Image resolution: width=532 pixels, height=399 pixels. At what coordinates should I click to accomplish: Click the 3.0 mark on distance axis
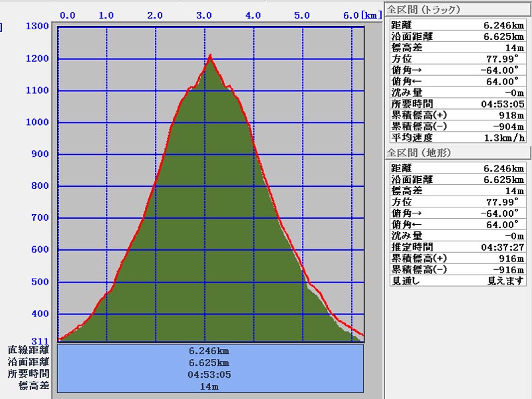tap(204, 15)
